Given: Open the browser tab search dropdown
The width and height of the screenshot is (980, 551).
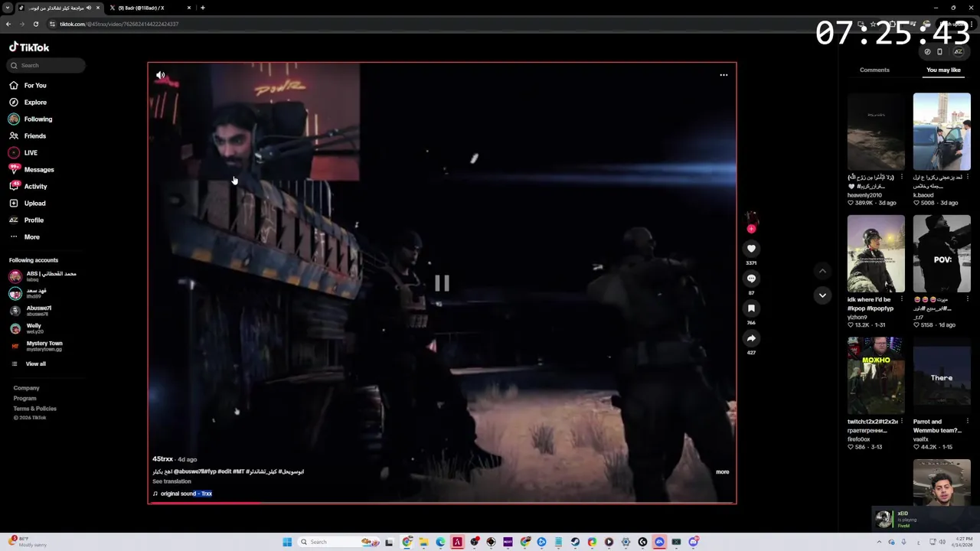Looking at the screenshot, I should (x=8, y=8).
